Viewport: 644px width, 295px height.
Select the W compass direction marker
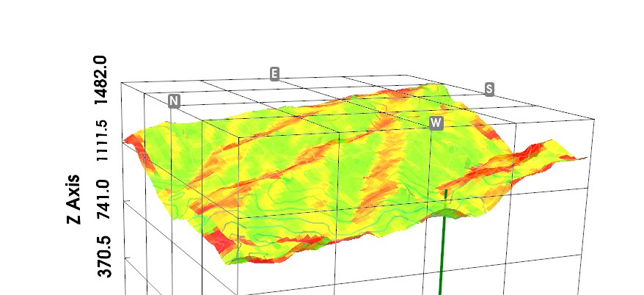pyautogui.click(x=436, y=123)
